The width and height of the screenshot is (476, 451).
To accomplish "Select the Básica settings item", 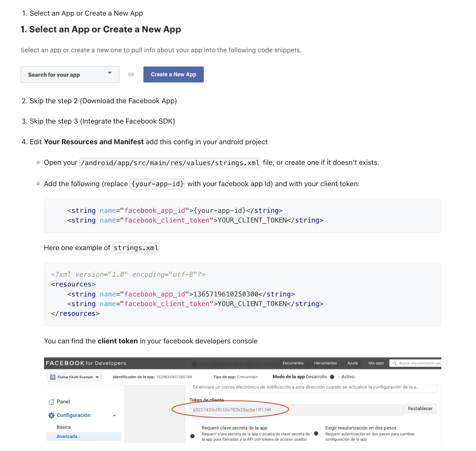I will click(64, 427).
